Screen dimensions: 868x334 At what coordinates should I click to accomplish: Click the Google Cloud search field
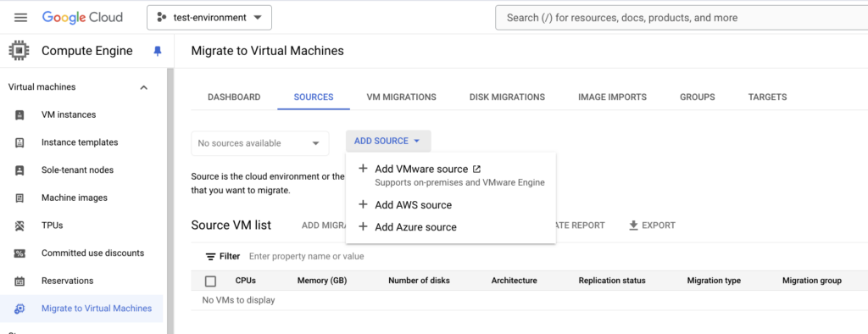tap(682, 18)
